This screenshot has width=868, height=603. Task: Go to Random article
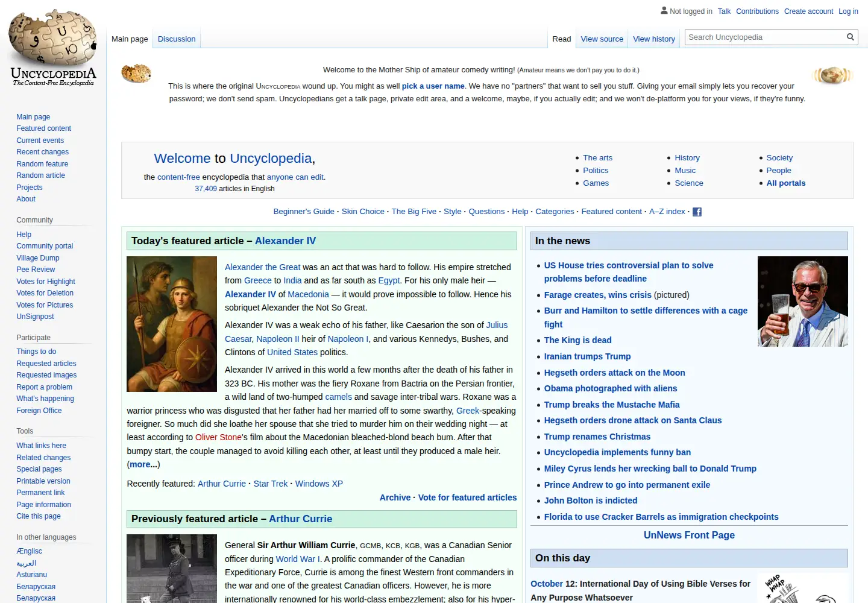click(40, 175)
